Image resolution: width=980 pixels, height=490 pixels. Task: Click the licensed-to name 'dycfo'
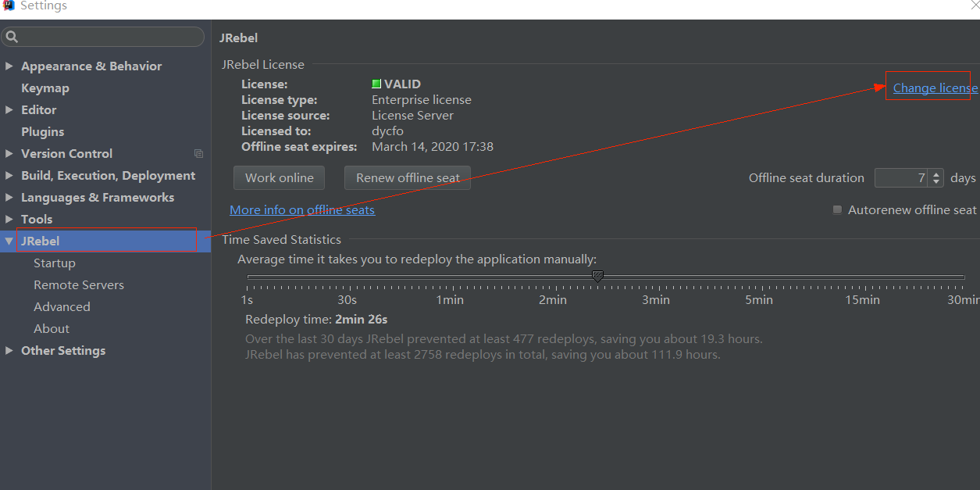(x=387, y=131)
